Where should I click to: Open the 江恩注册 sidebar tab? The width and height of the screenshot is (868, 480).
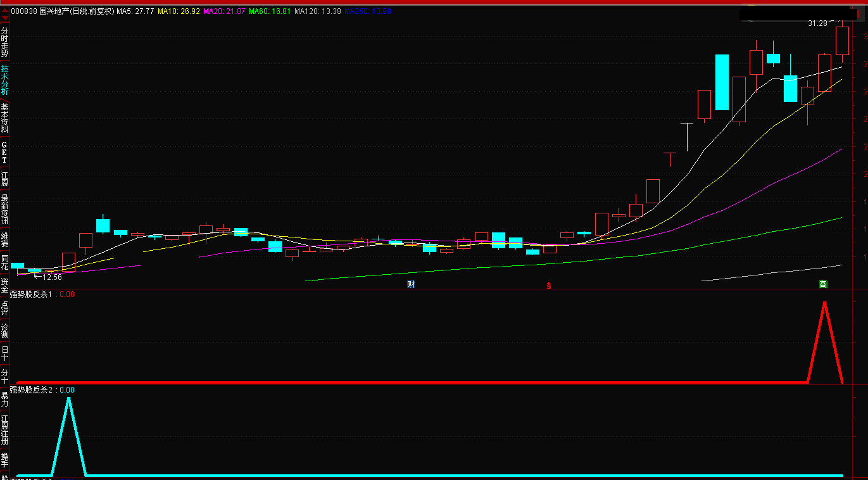point(5,430)
